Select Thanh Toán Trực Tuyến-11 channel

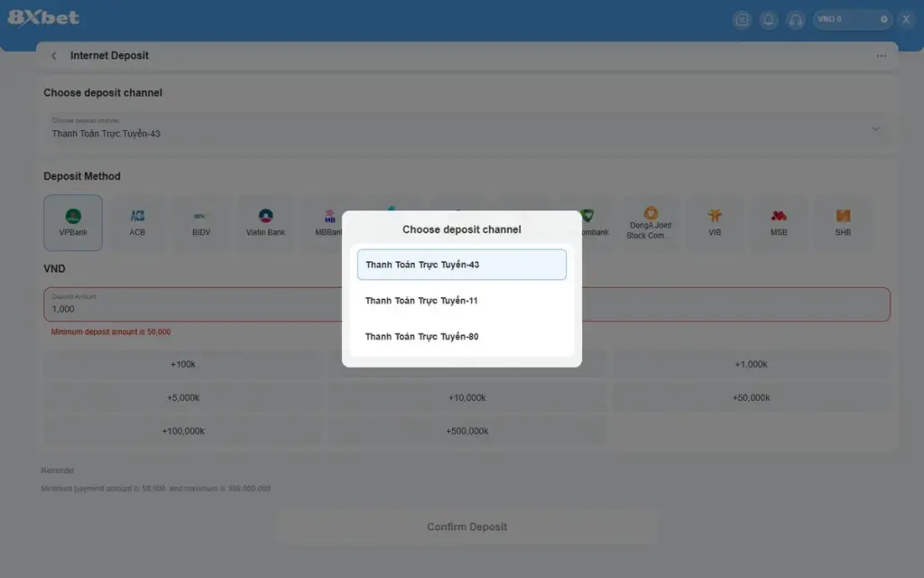point(461,301)
